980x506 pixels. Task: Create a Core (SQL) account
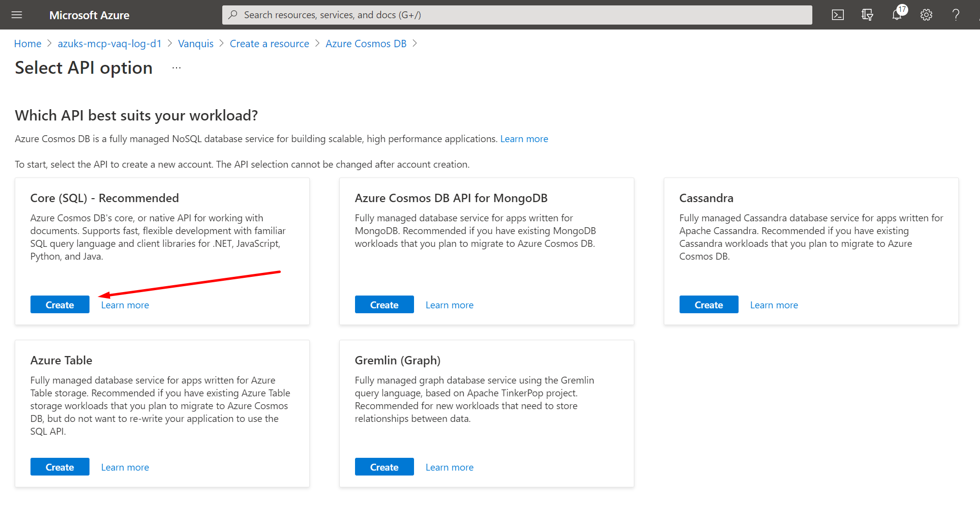[x=59, y=304]
